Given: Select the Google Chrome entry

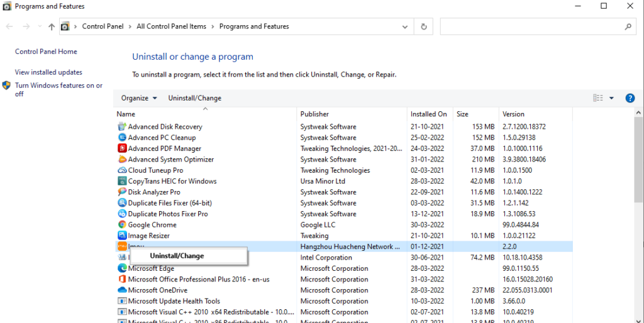Looking at the screenshot, I should click(343, 224).
